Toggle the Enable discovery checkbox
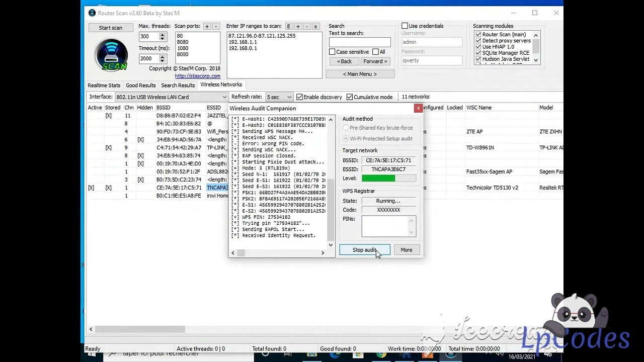Viewport: 644px width, 362px height. 299,97
